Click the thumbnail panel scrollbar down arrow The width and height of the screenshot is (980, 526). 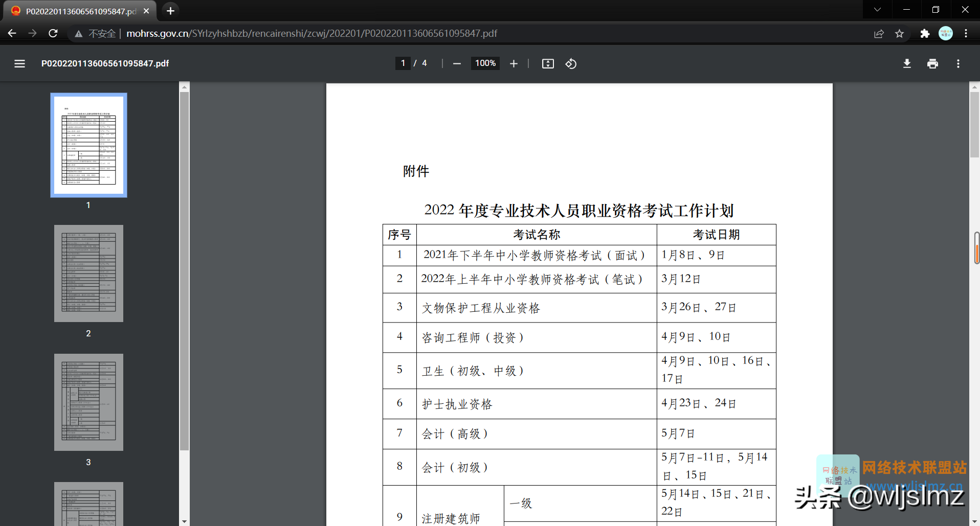185,521
